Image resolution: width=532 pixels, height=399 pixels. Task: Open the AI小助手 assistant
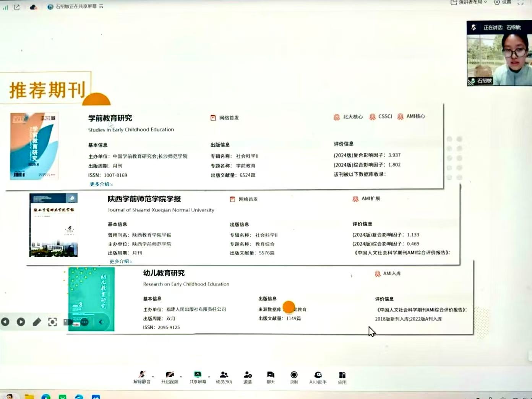coord(318,376)
